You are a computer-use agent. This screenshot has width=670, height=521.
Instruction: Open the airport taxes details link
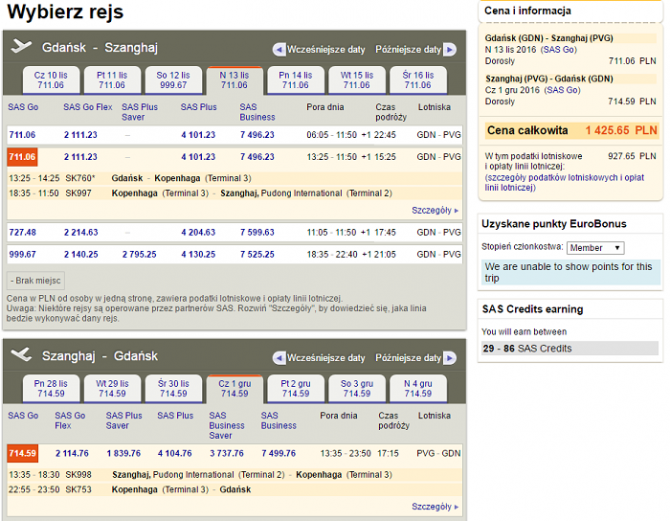point(564,182)
